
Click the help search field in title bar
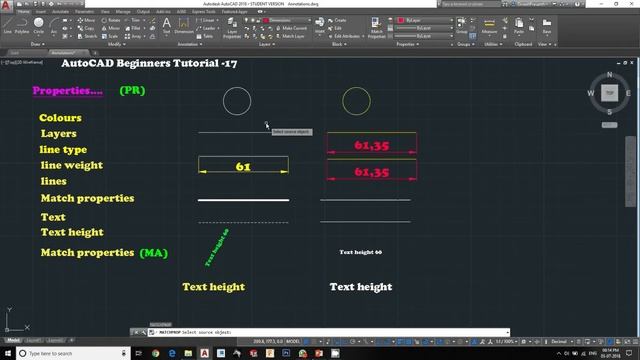tap(470, 4)
